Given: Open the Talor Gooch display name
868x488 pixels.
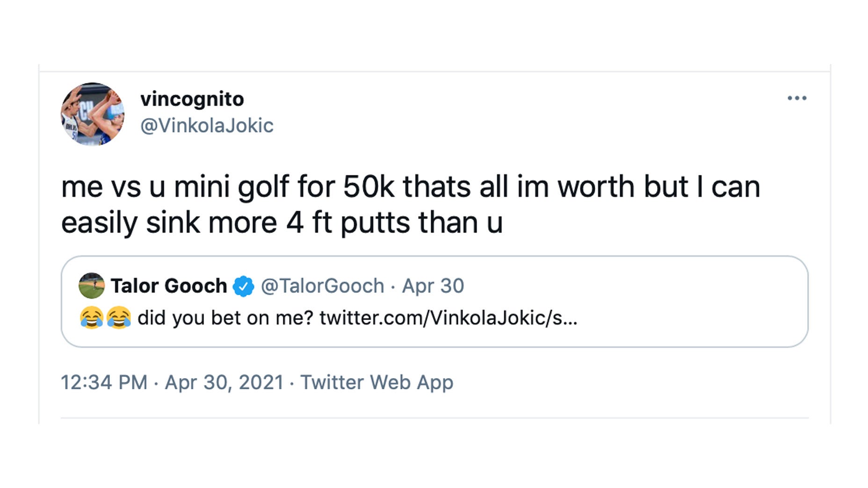Looking at the screenshot, I should (169, 286).
